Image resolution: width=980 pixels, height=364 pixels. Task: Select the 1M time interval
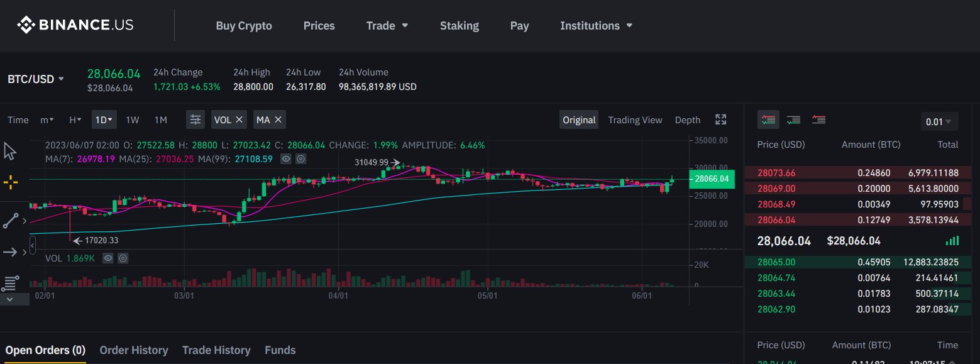(x=160, y=119)
